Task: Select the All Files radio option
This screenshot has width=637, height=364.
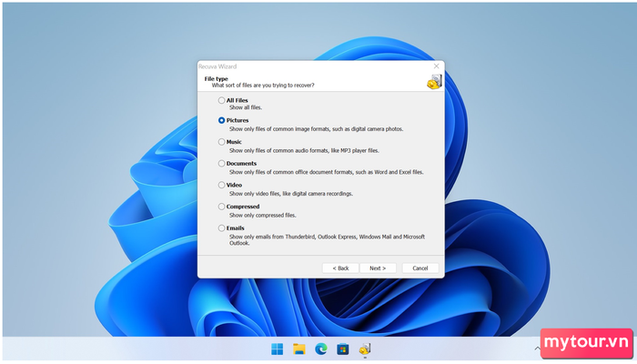Action: click(221, 100)
